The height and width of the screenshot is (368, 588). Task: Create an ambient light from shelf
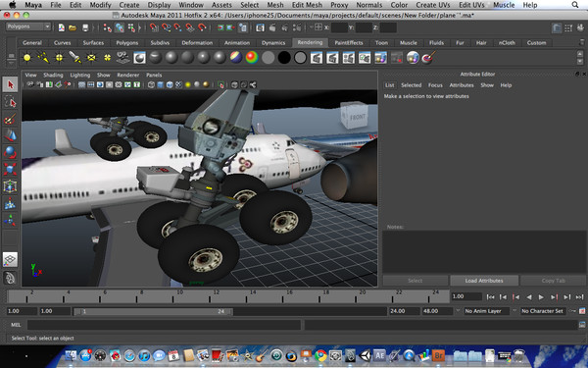(27, 58)
